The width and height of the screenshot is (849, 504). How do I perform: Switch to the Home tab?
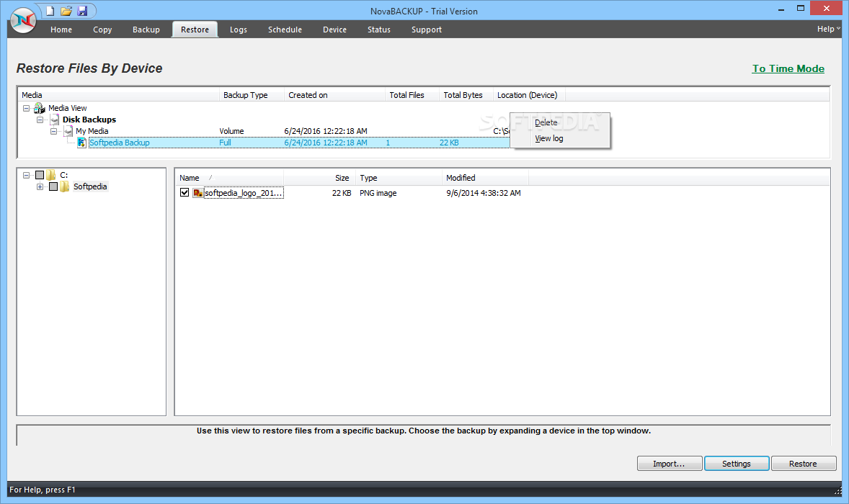click(61, 30)
